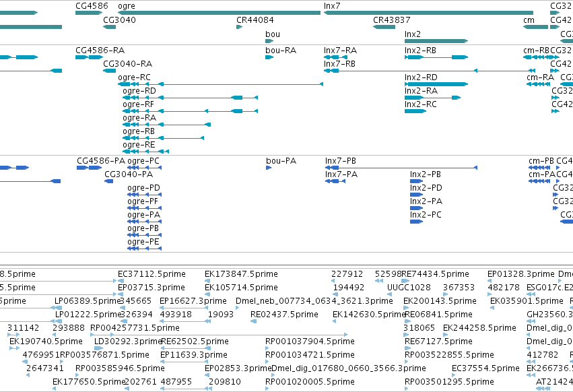The height and width of the screenshot is (392, 573).
Task: Select transcript Inx2-RB
Action: click(436, 57)
